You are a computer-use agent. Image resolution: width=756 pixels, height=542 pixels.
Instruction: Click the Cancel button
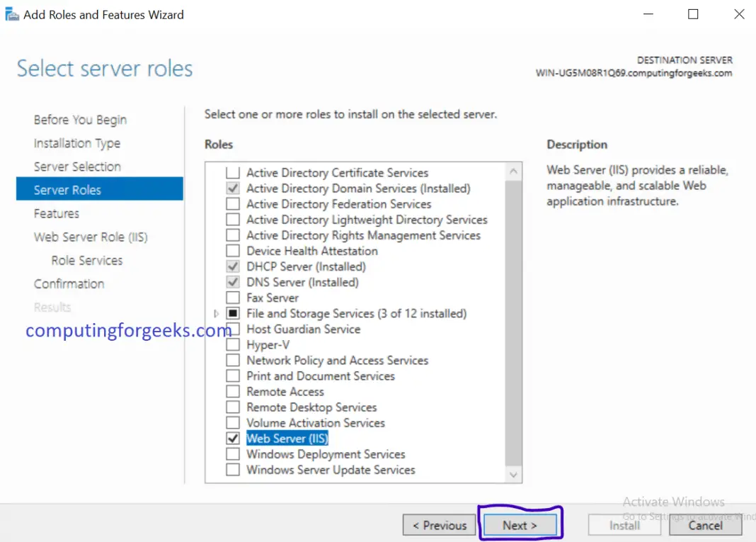click(x=705, y=526)
